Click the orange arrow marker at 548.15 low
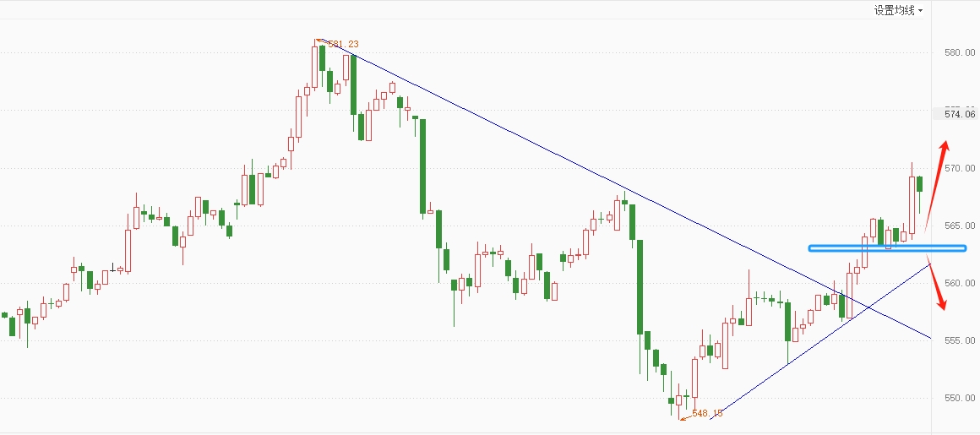 point(684,417)
